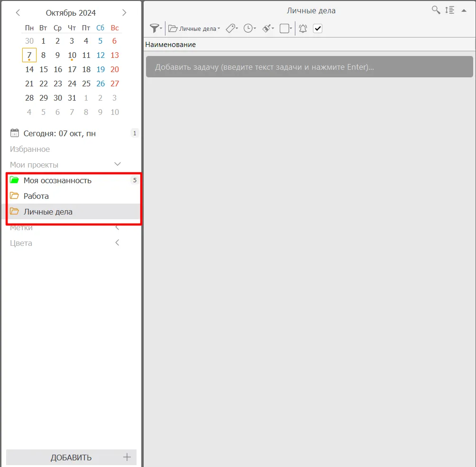The height and width of the screenshot is (467, 476).
Task: Click the empty square status box in toolbar
Action: [285, 28]
